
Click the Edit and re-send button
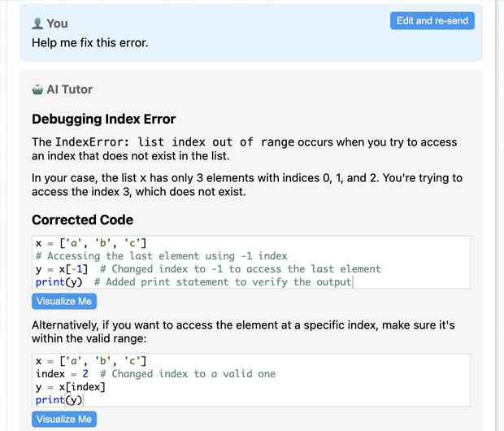tap(432, 21)
